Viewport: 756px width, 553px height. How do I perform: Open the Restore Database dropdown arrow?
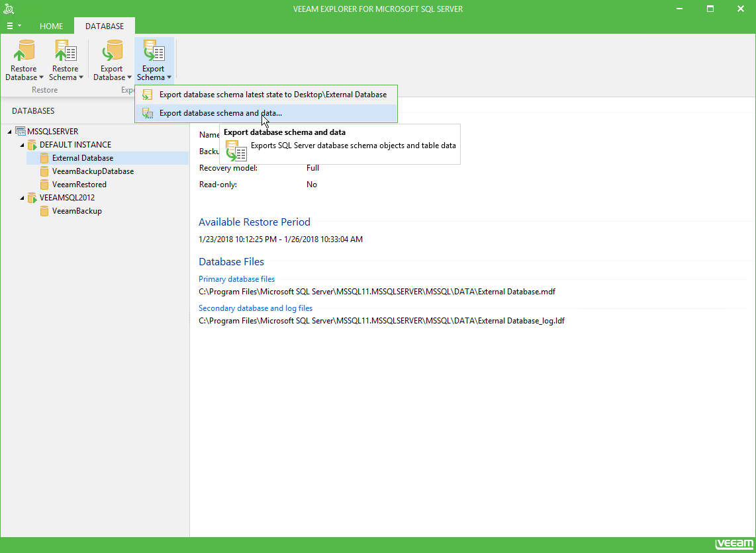(x=41, y=77)
